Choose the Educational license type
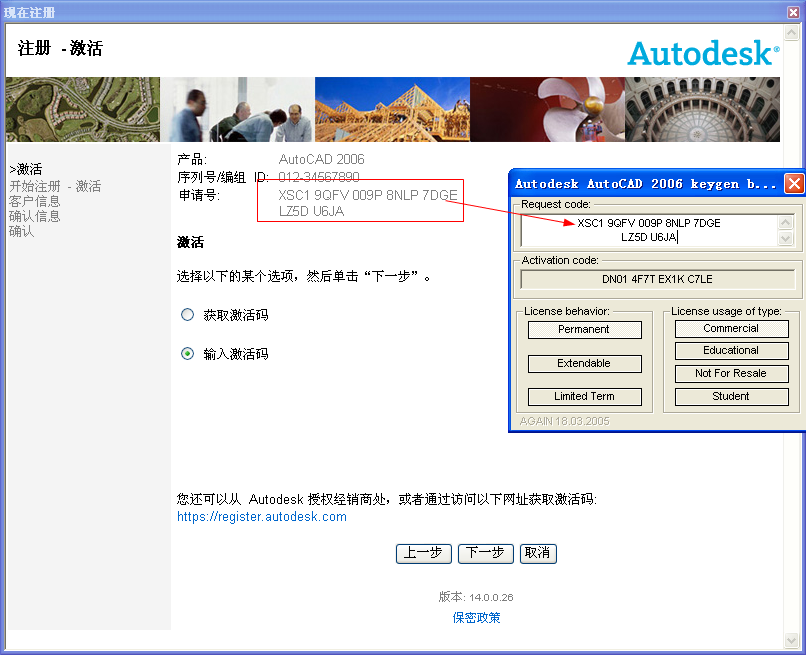The height and width of the screenshot is (655, 806). pos(731,351)
